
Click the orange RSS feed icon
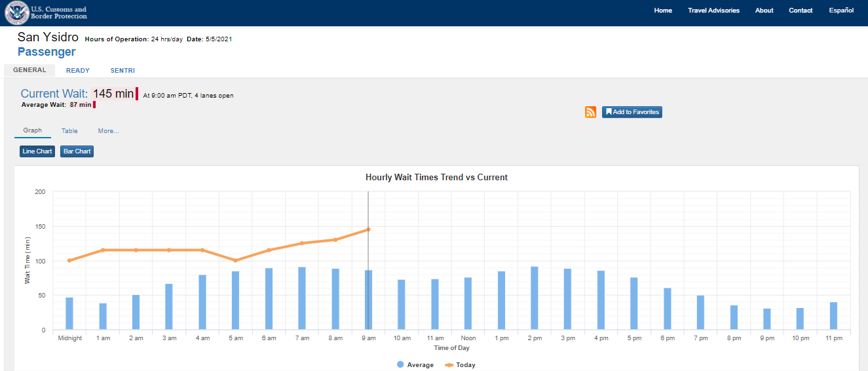click(590, 112)
